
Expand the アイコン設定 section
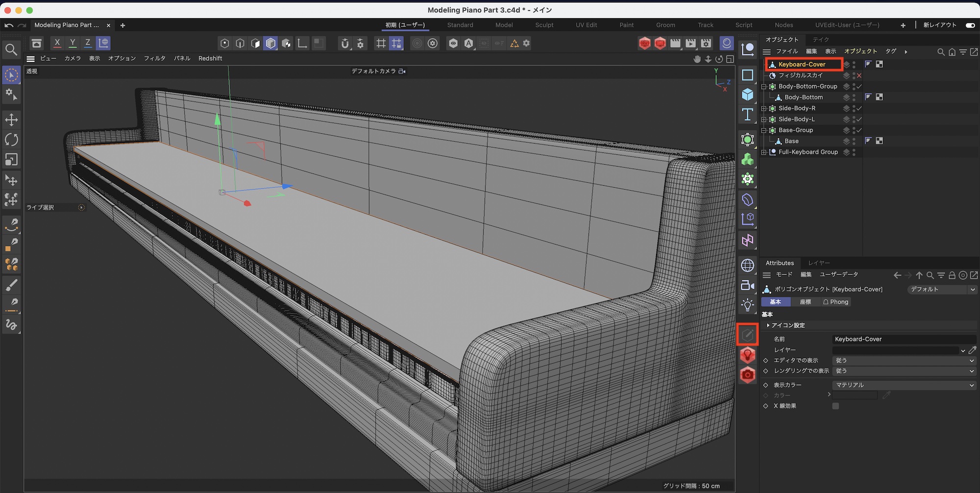pyautogui.click(x=768, y=325)
